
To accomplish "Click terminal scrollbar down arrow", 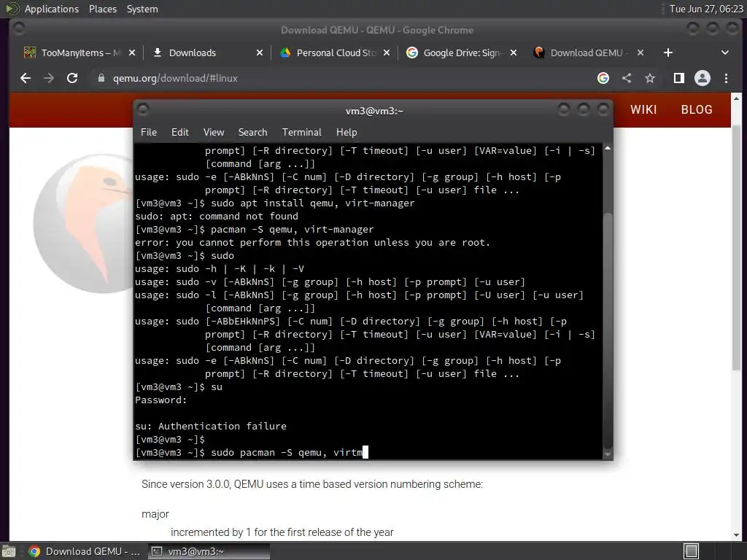I will tap(608, 455).
